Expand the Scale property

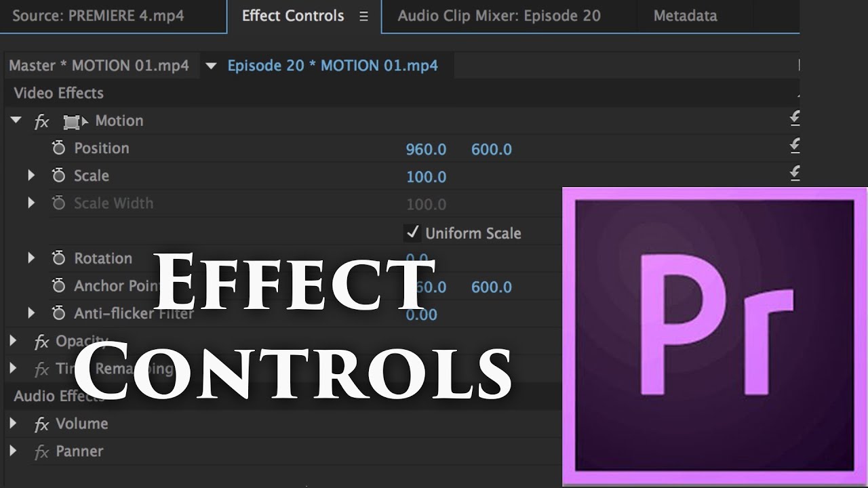(31, 176)
